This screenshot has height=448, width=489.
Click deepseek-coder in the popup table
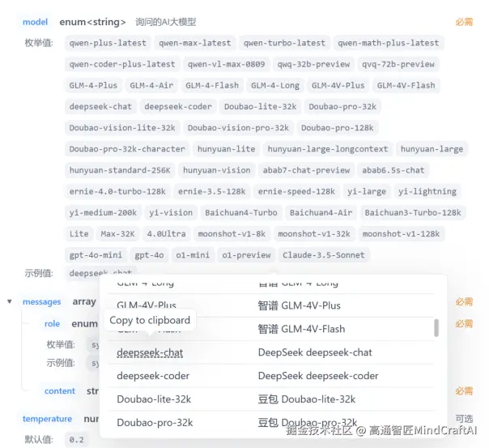(x=153, y=376)
